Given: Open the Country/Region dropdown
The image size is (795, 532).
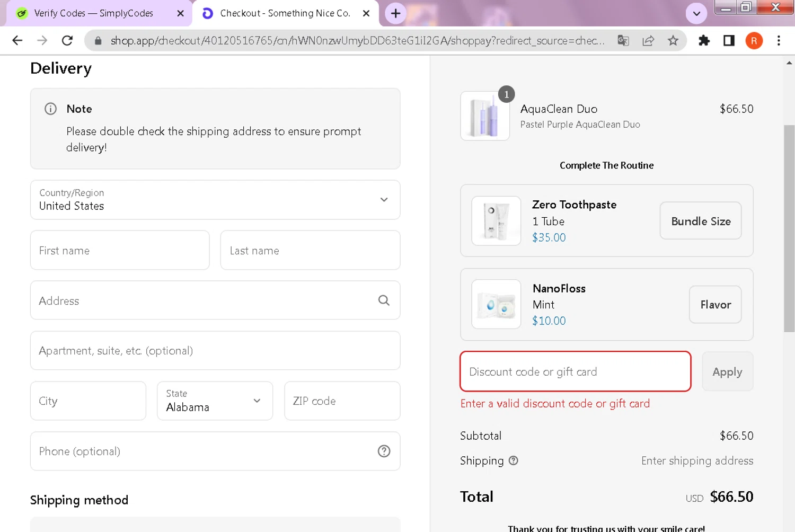Looking at the screenshot, I should pos(215,200).
